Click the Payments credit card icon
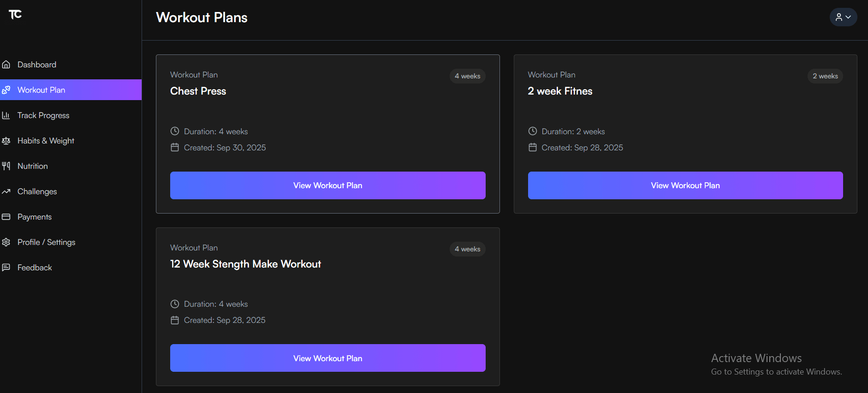This screenshot has height=393, width=868. pyautogui.click(x=6, y=216)
